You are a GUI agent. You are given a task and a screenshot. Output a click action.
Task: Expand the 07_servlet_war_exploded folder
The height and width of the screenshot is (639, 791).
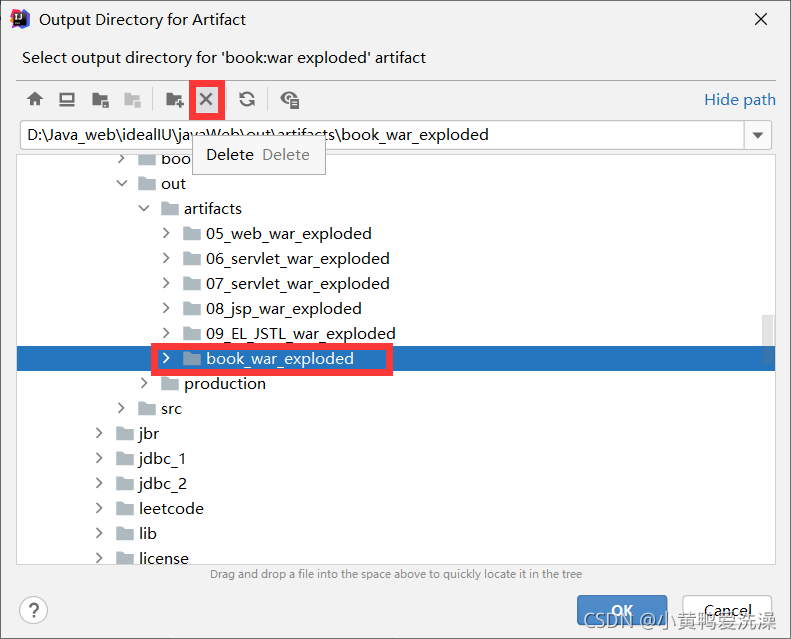click(x=166, y=283)
